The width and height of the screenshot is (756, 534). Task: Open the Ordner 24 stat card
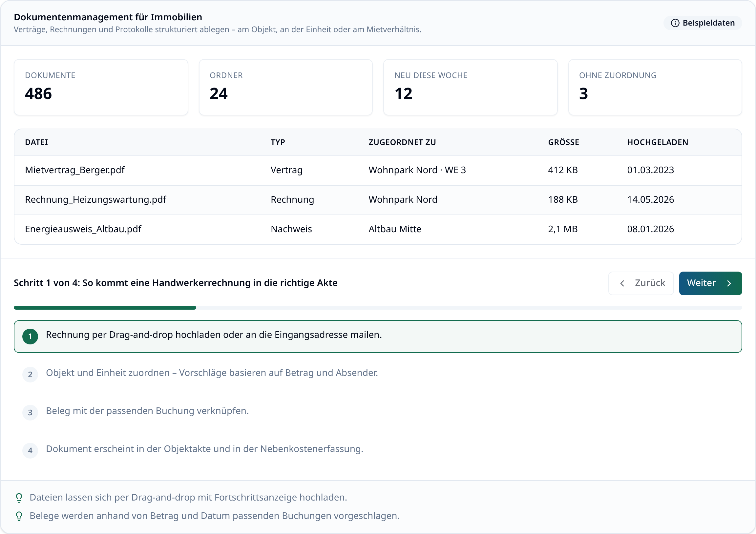click(x=286, y=87)
